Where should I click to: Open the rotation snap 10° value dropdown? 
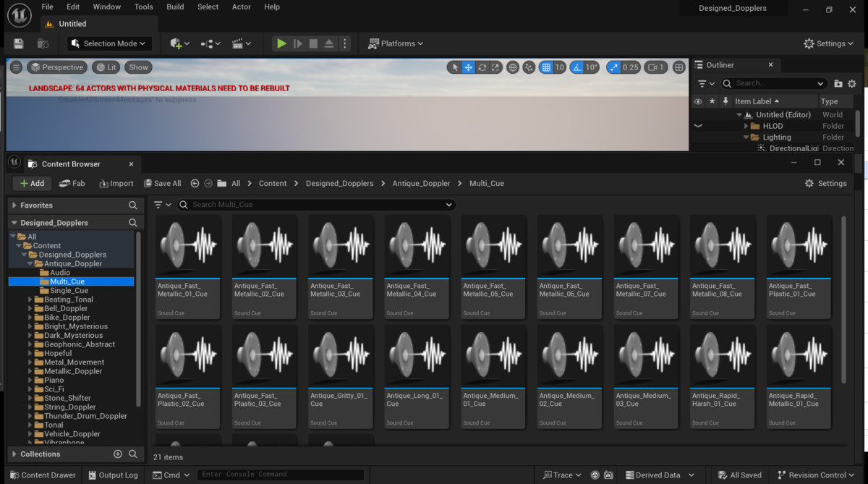click(592, 67)
